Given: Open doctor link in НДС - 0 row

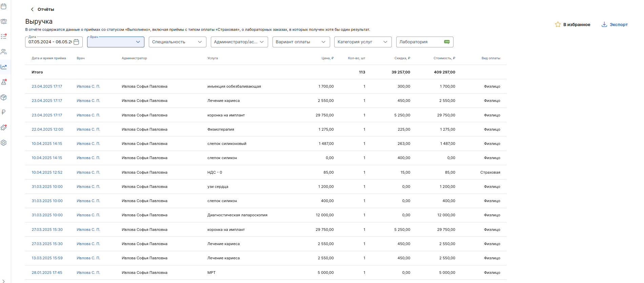Looking at the screenshot, I should [x=88, y=172].
